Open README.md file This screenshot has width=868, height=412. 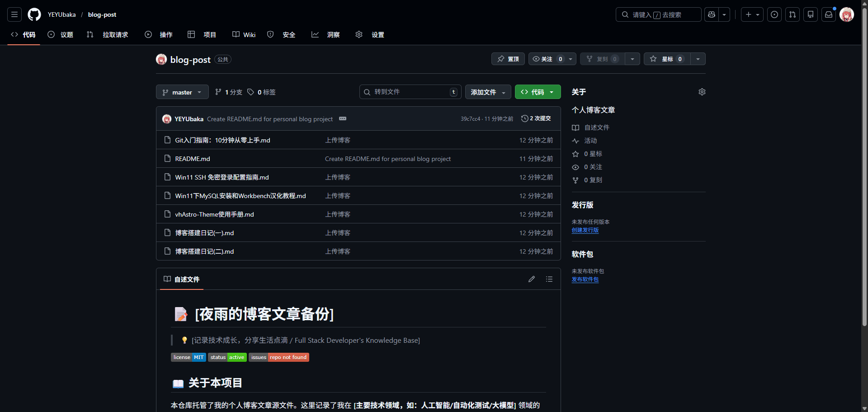(x=193, y=159)
